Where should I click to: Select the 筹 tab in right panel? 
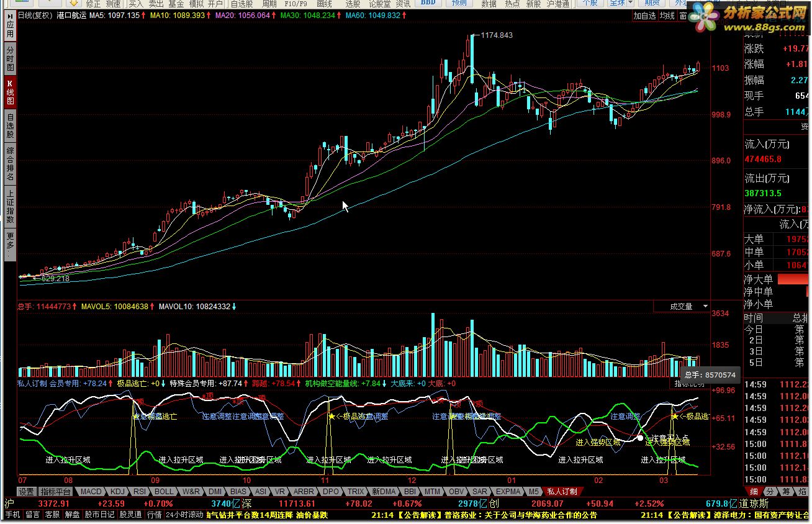click(786, 491)
